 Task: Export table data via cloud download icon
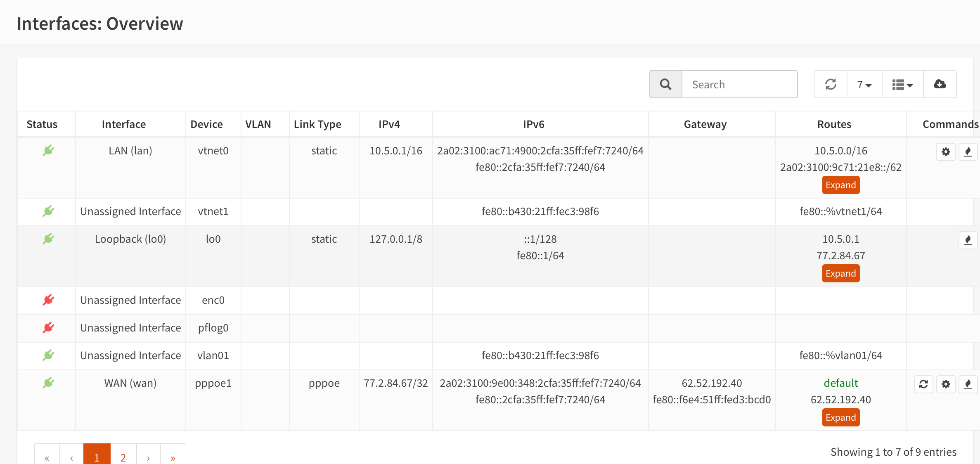click(x=940, y=84)
